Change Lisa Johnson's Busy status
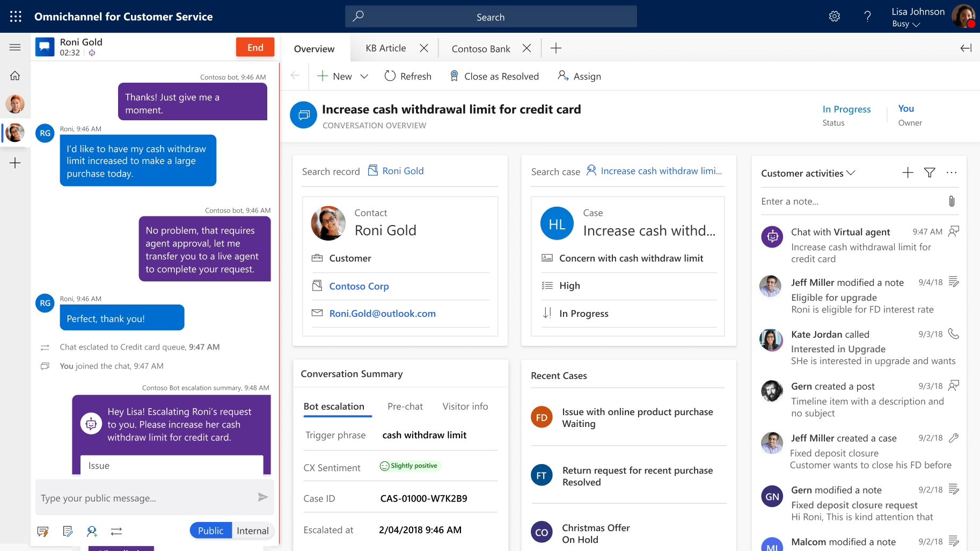This screenshot has height=551, width=980. 906,24
